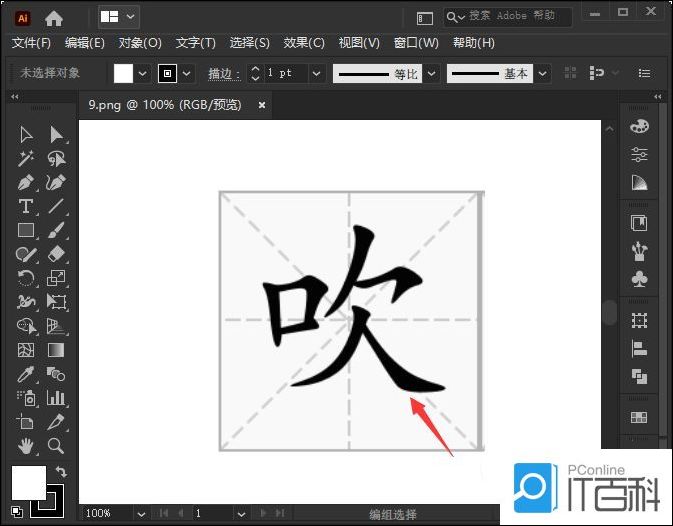Select the Warp tool
Screen dimensions: 673x526
click(x=26, y=302)
